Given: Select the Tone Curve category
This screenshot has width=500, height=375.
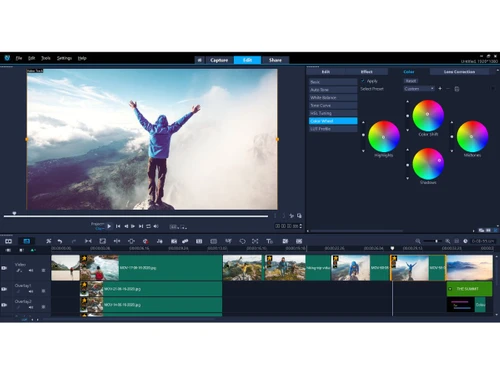Looking at the screenshot, I should [x=333, y=105].
